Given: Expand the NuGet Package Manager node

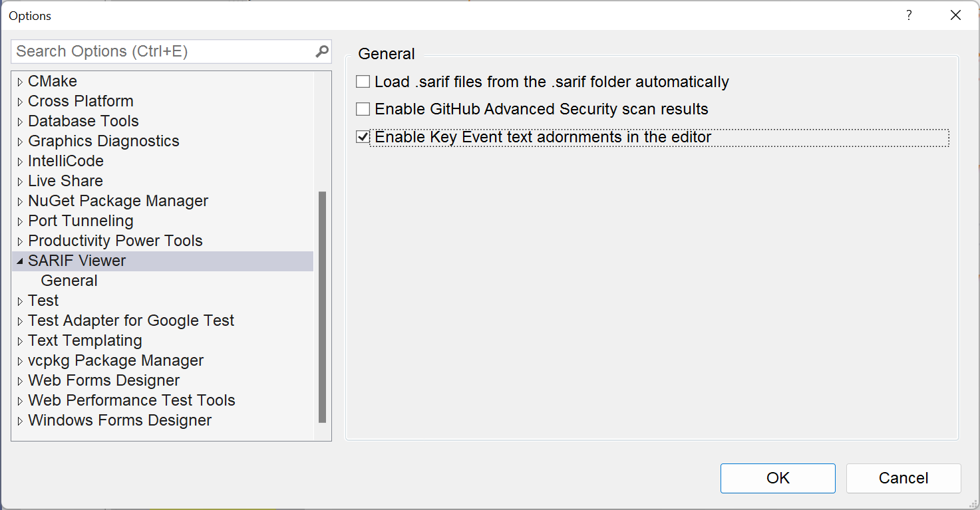Looking at the screenshot, I should click(20, 201).
